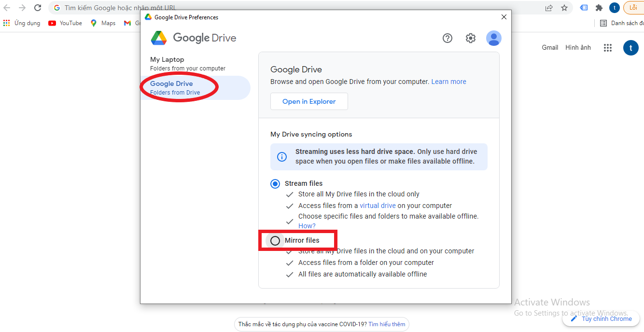The image size is (644, 332).
Task: Open Gmail link on Google page
Action: [x=550, y=47]
